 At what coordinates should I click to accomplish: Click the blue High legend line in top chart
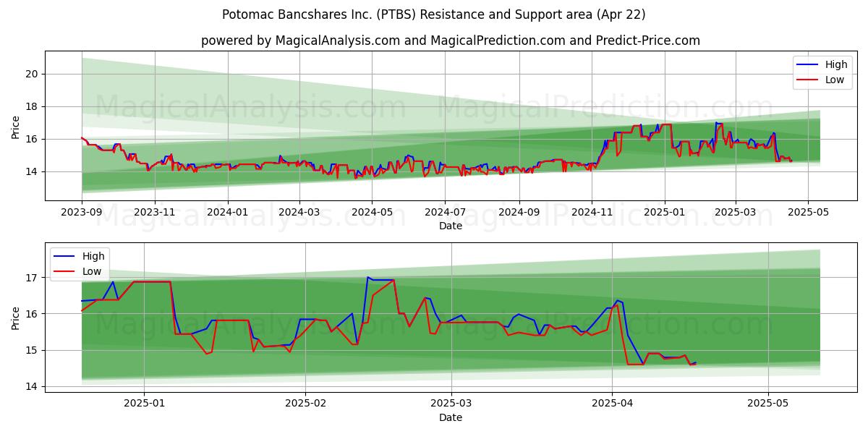[809, 65]
